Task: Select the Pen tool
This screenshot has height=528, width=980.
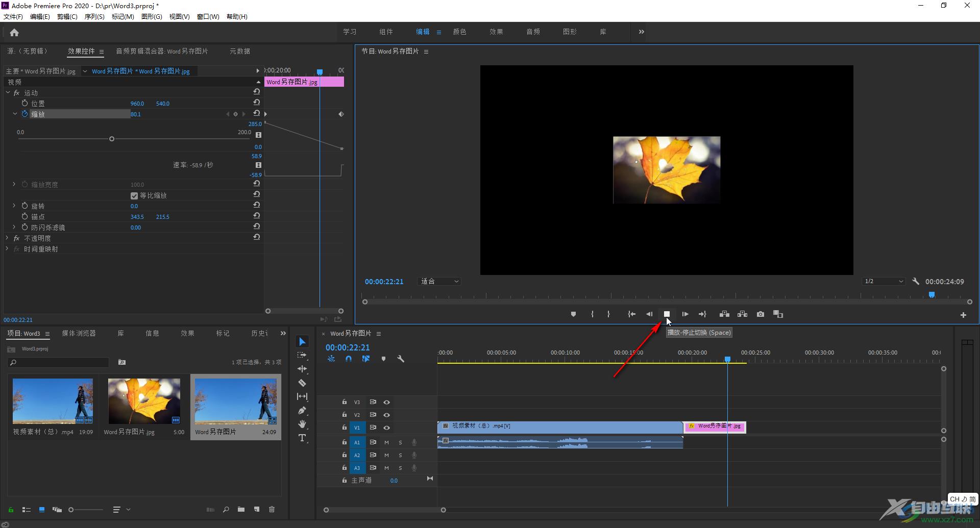Action: 302,410
